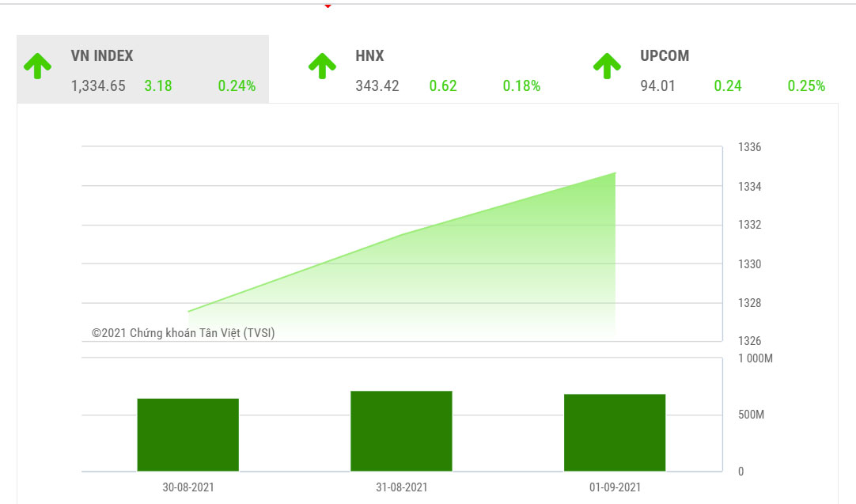Screen dimensions: 856x504
Task: Select the volume bar for 31-08-2021
Action: [401, 431]
